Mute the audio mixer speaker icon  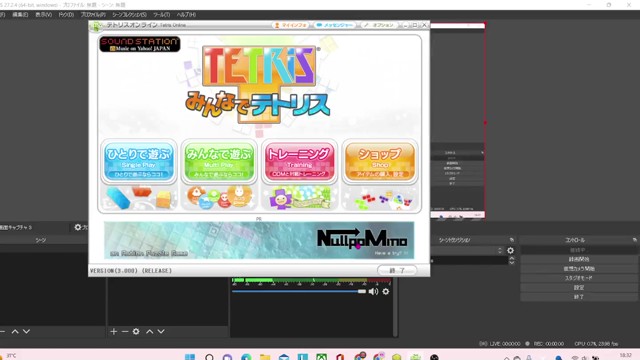(373, 291)
